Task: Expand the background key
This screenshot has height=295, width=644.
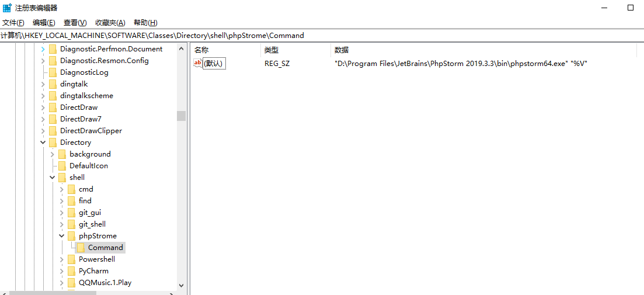Action: tap(52, 154)
